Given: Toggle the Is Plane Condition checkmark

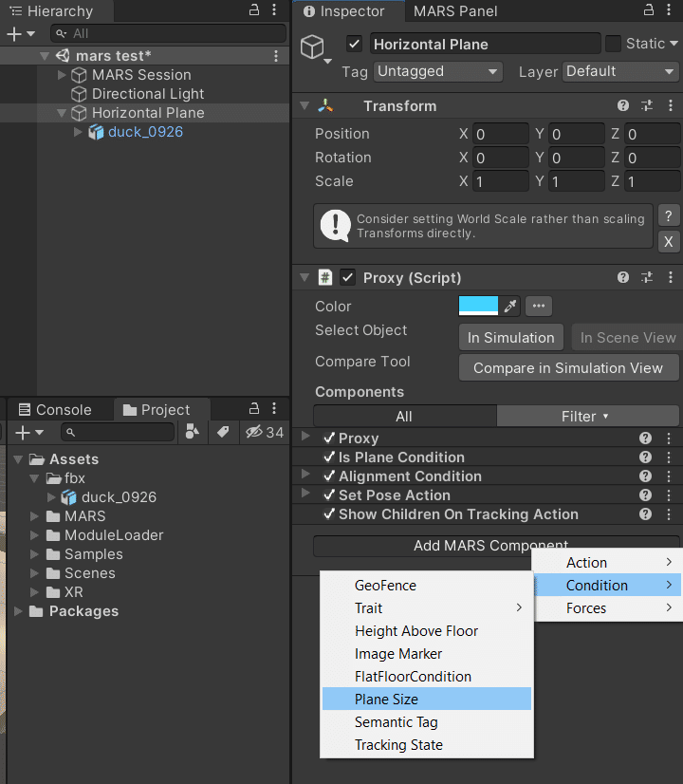Looking at the screenshot, I should coord(329,457).
